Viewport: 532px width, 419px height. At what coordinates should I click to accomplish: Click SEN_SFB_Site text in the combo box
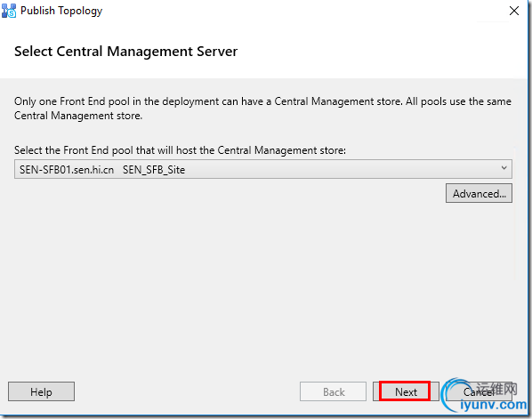point(154,169)
